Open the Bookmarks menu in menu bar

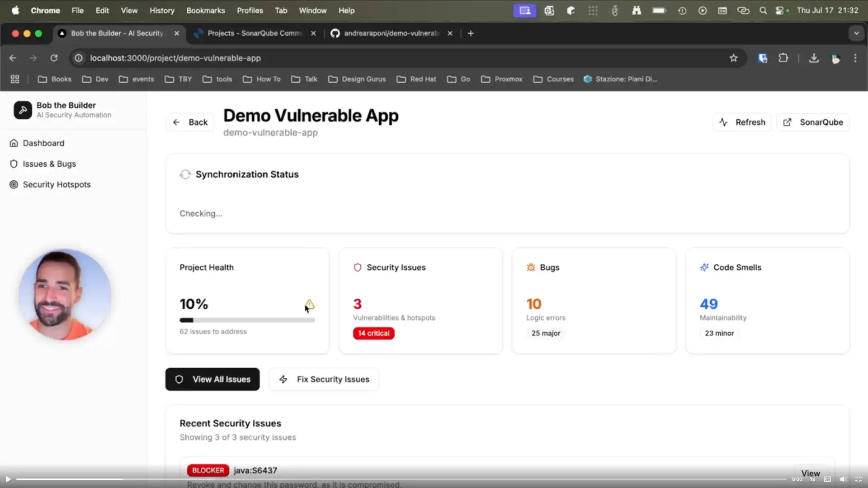tap(205, 10)
